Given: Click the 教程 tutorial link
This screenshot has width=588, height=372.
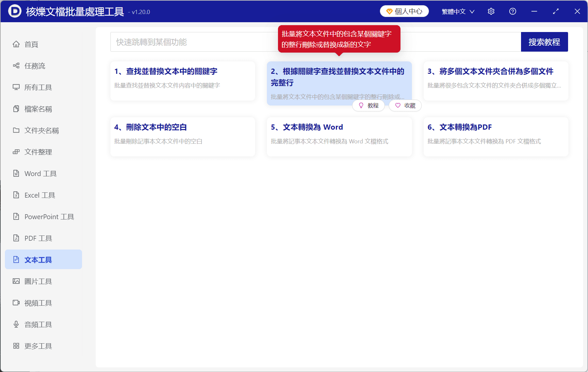Looking at the screenshot, I should [368, 105].
